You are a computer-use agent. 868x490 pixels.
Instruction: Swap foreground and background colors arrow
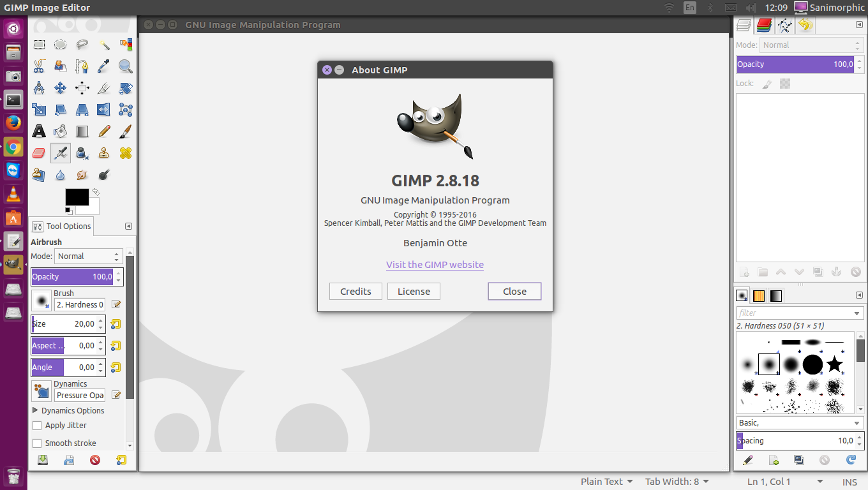(x=96, y=191)
